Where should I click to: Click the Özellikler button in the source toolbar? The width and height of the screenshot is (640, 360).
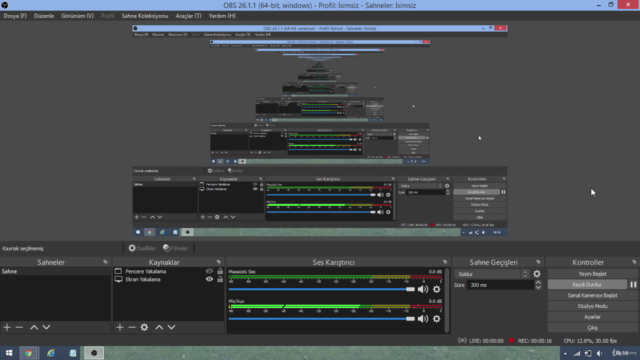tap(142, 248)
